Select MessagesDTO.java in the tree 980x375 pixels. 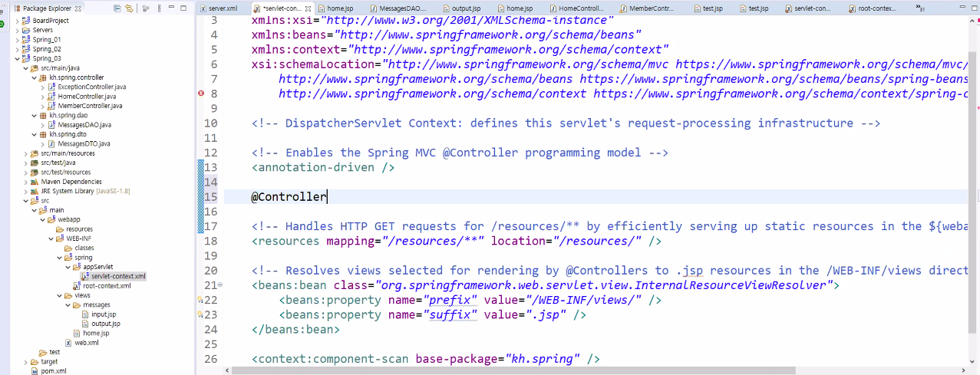point(84,143)
